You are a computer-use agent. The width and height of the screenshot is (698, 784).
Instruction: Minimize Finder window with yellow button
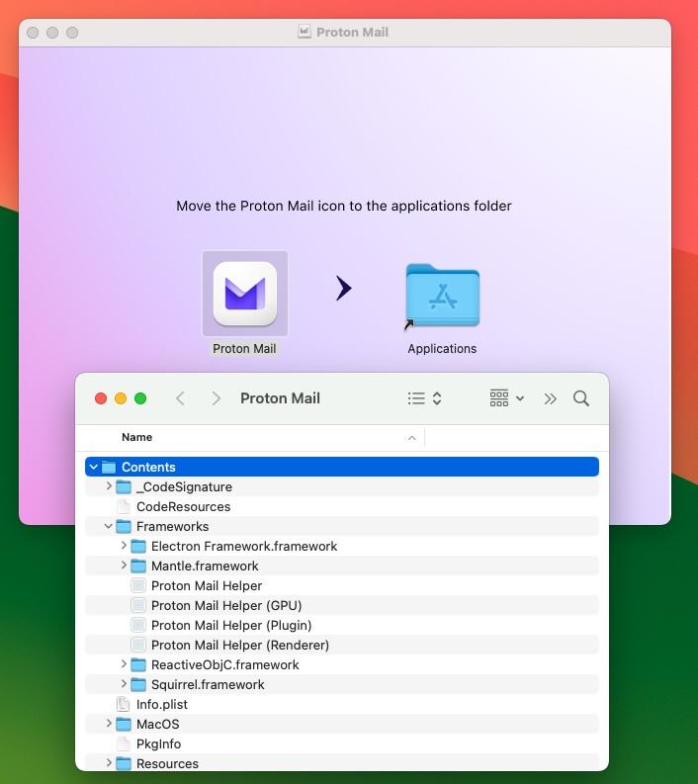121,398
